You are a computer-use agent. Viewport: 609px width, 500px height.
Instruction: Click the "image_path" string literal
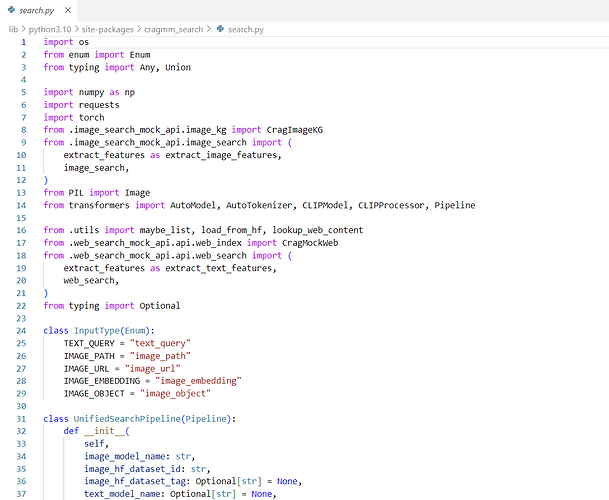pyautogui.click(x=160, y=356)
